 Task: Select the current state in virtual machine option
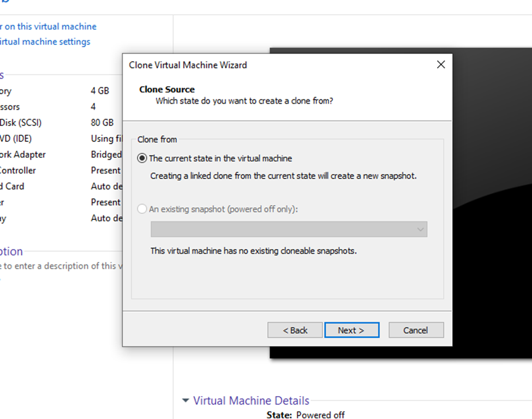tap(142, 158)
